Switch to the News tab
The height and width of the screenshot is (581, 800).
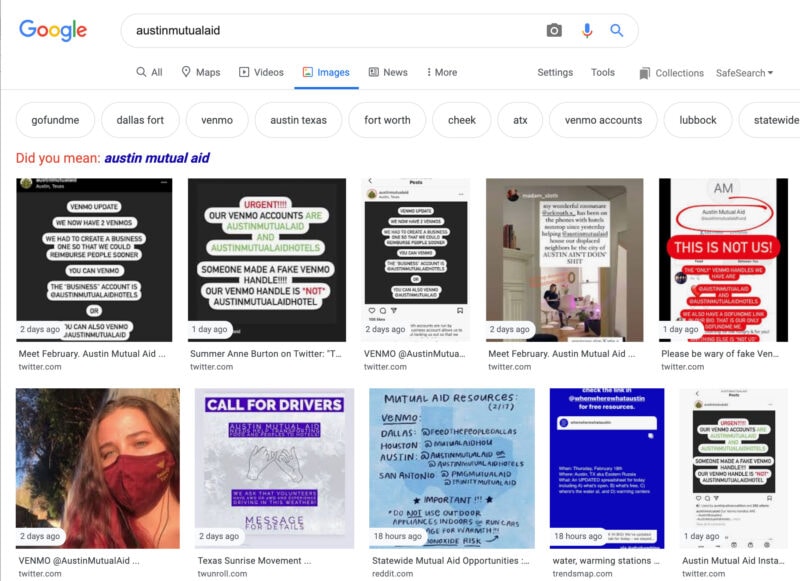388,72
